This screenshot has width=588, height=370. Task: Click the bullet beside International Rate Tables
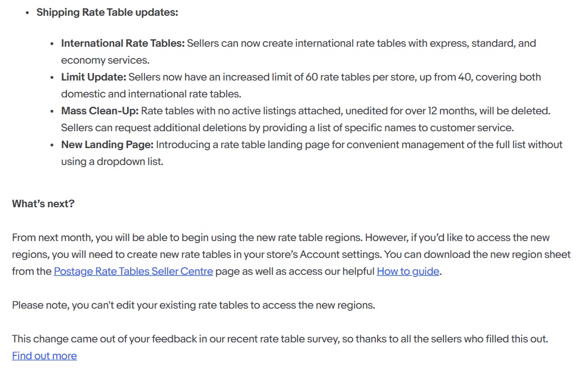coord(52,44)
